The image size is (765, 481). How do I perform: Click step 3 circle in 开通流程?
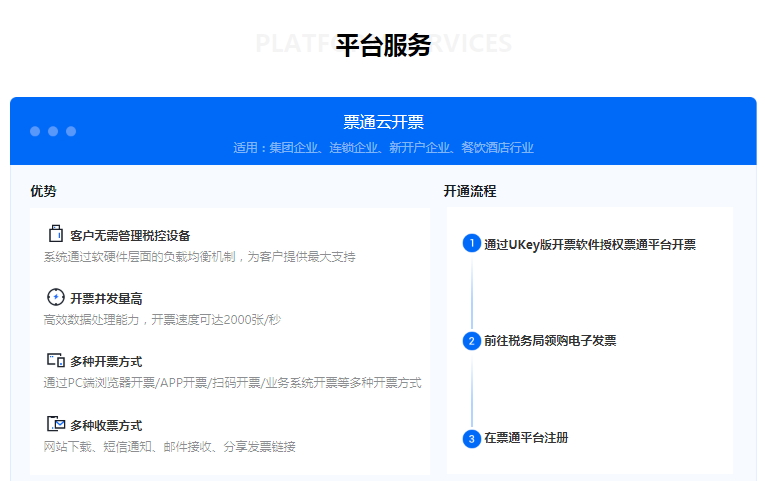pyautogui.click(x=471, y=438)
